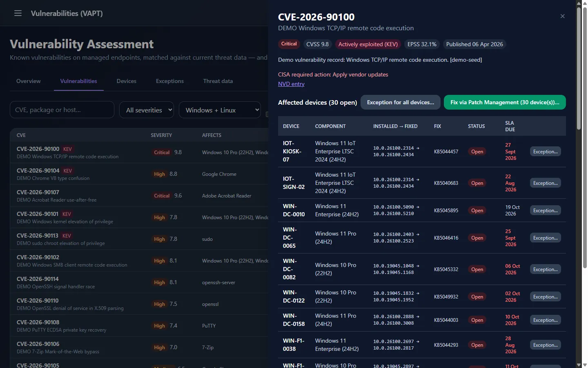Viewport: 588px width, 368px height.
Task: Focus the CVE, package or host search field
Action: [62, 110]
